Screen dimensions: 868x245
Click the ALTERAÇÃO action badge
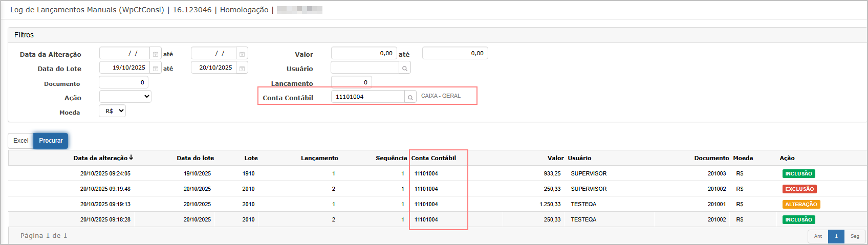801,205
